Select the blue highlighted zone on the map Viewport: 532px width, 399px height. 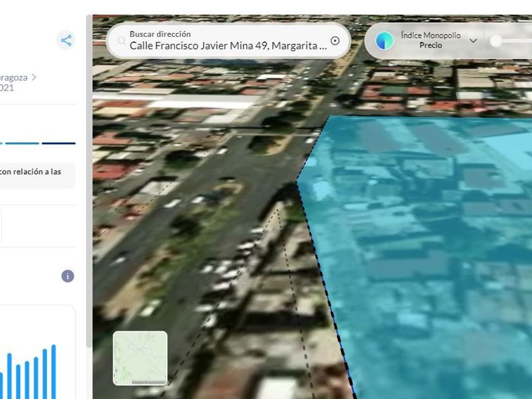coord(431,253)
